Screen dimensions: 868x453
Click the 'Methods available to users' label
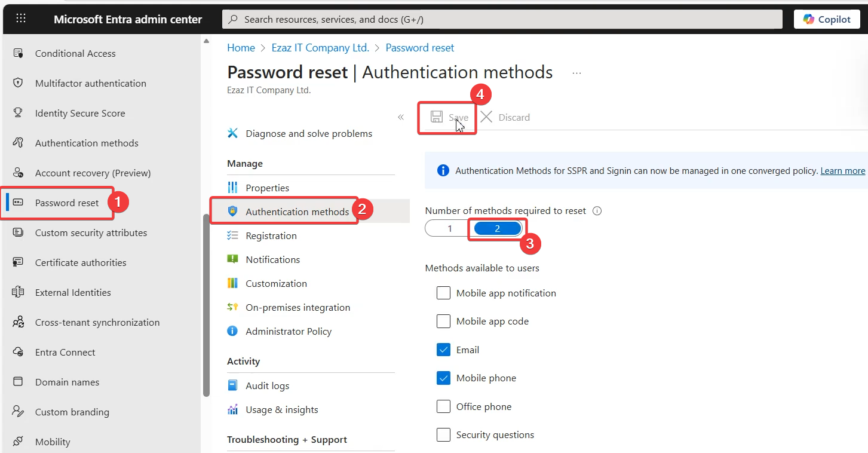[x=482, y=268]
